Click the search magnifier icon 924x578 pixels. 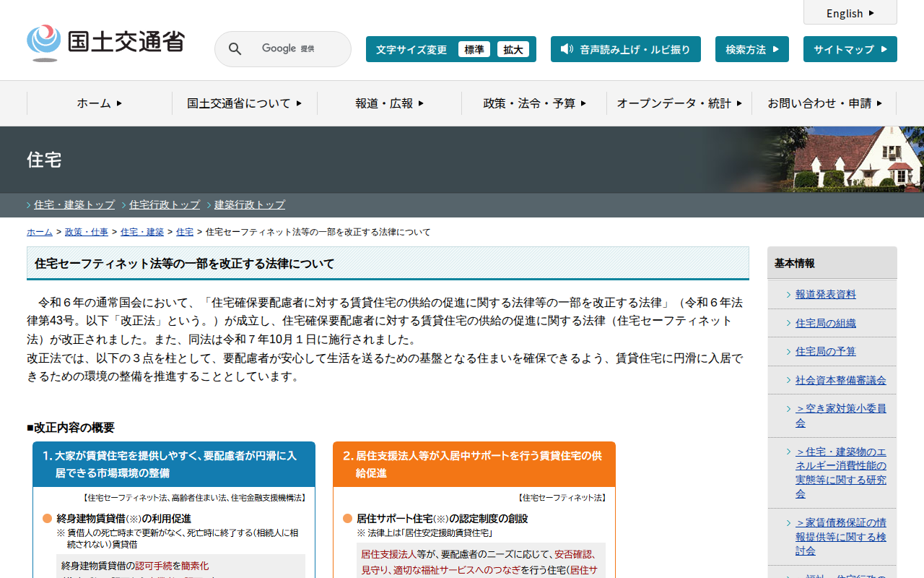(235, 49)
